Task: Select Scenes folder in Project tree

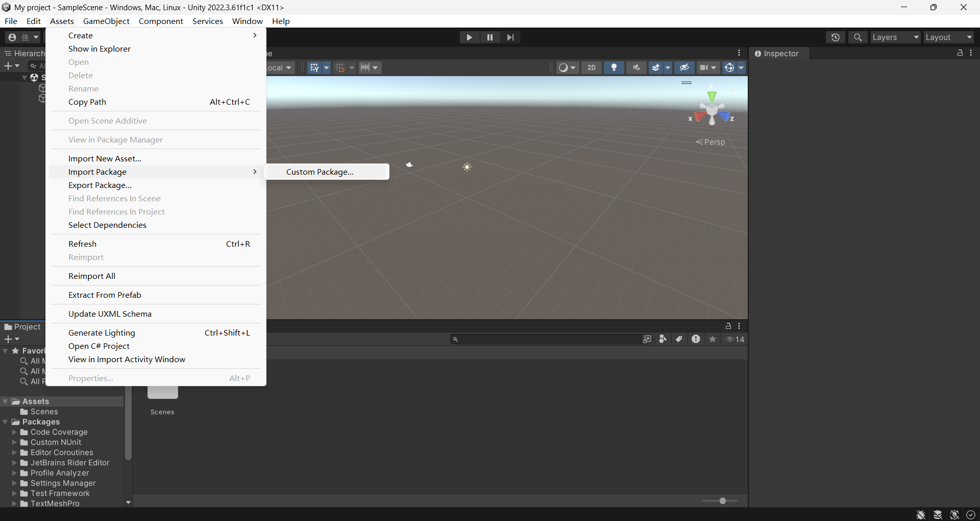Action: click(44, 412)
